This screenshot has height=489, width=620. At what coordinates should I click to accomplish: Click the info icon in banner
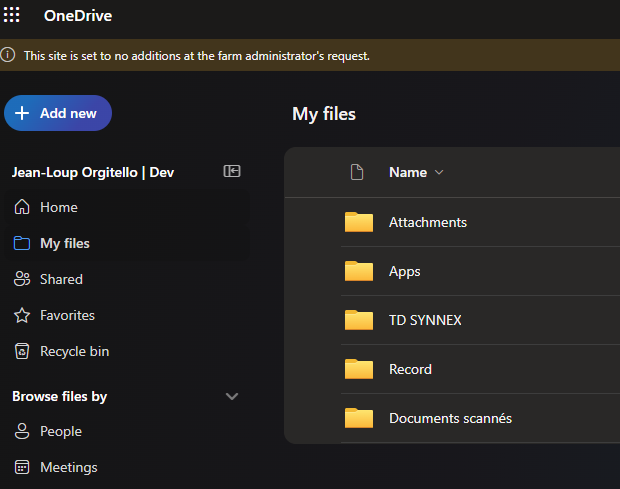click(8, 55)
